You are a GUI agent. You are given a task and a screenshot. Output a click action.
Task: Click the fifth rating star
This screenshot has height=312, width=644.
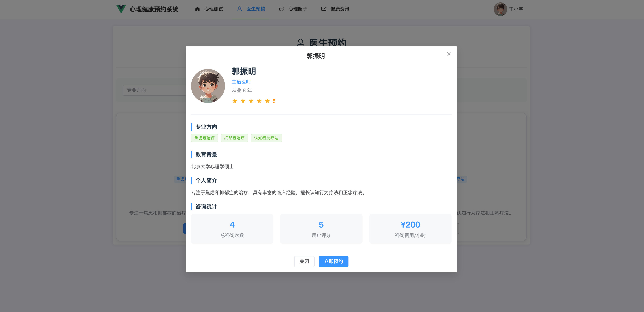coord(267,101)
